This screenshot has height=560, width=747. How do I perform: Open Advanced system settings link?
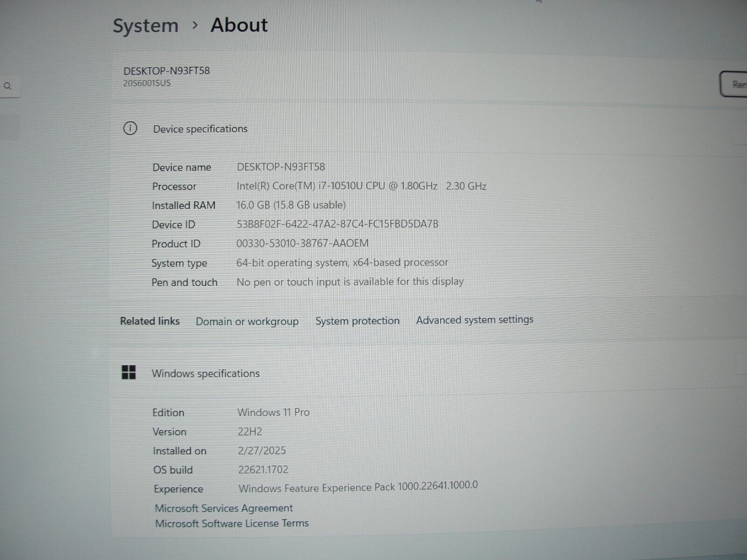coord(475,320)
